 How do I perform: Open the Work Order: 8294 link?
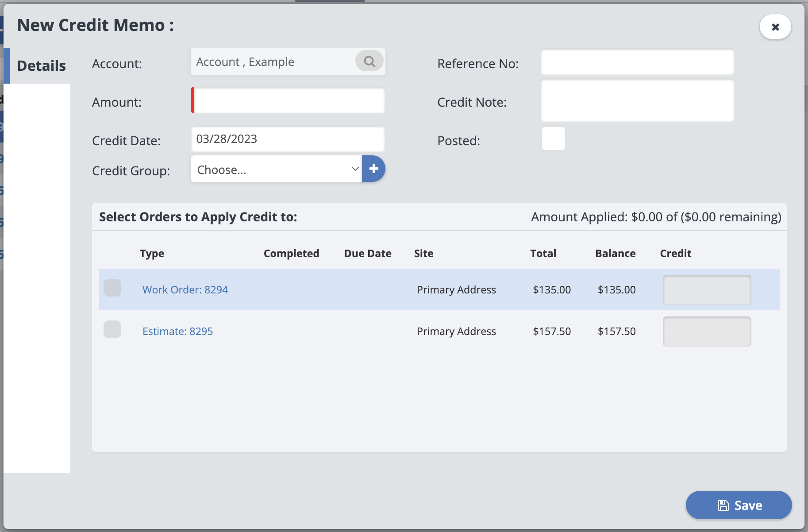click(185, 290)
